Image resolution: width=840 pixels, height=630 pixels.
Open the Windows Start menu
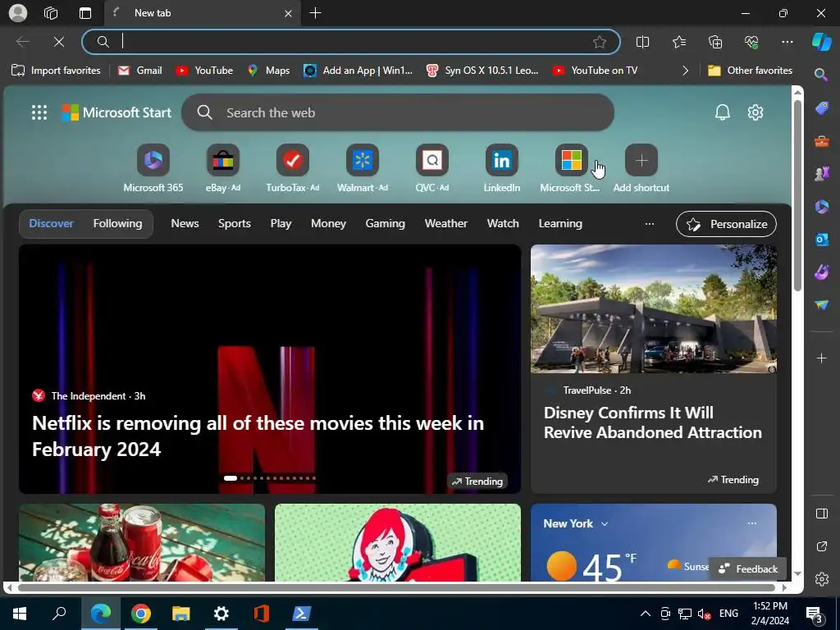(x=20, y=614)
